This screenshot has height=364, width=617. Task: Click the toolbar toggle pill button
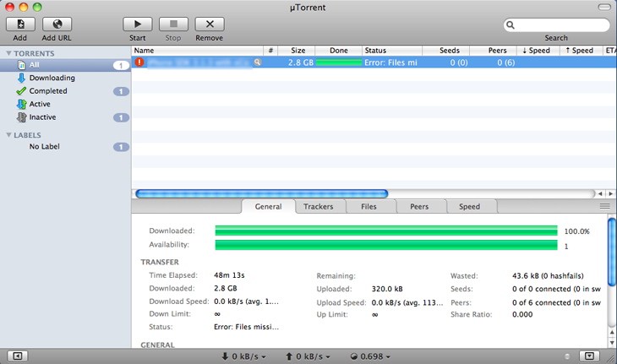click(x=604, y=7)
